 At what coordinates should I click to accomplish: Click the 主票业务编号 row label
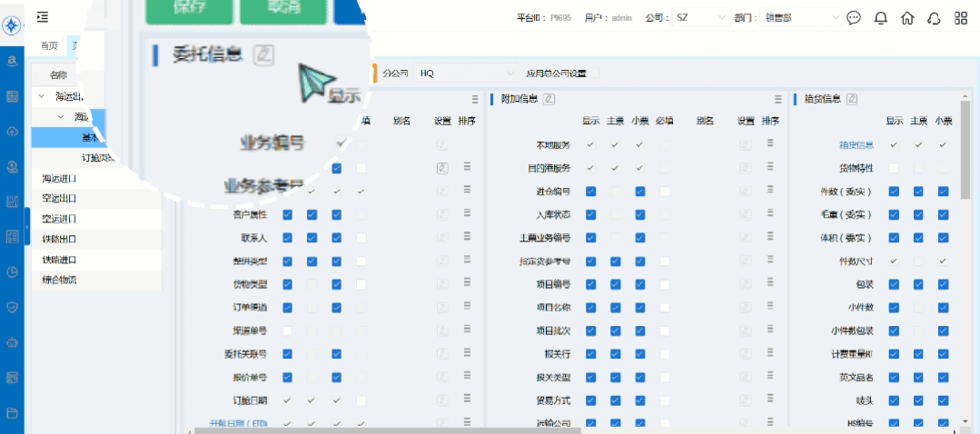point(544,238)
